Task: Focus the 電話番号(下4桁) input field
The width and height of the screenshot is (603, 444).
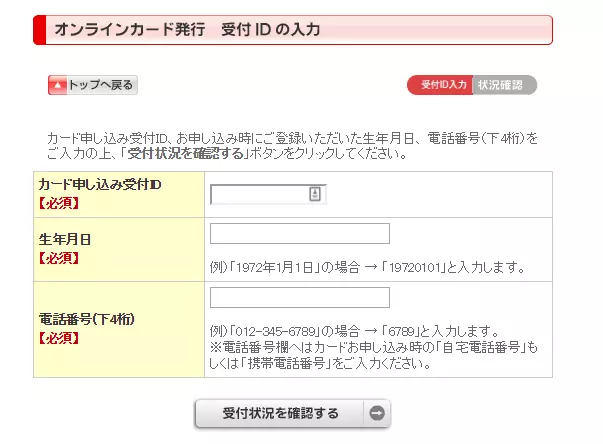Action: 300,298
